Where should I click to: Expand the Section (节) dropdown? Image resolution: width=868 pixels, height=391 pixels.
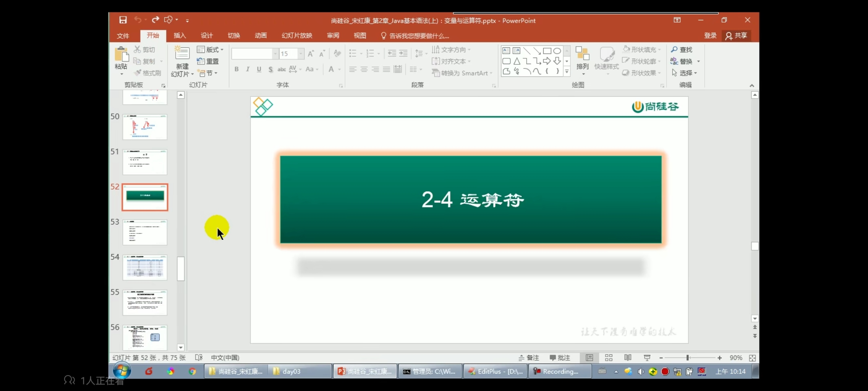click(208, 73)
